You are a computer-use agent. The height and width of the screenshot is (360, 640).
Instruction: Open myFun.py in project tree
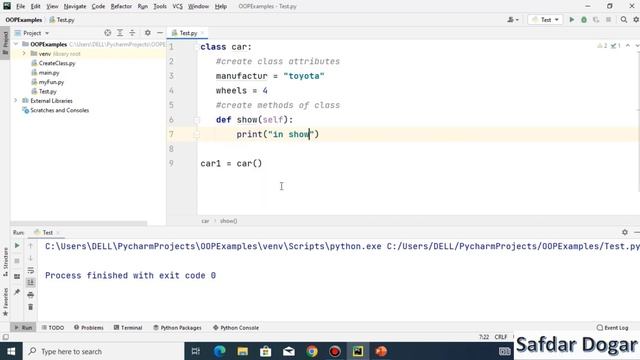point(51,82)
